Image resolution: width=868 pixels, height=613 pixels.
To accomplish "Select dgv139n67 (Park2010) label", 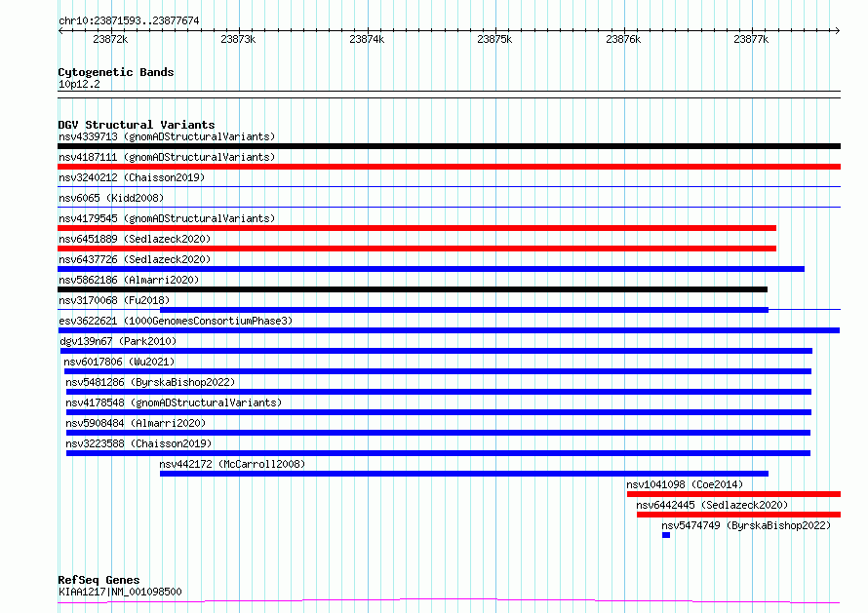I will pos(118,341).
